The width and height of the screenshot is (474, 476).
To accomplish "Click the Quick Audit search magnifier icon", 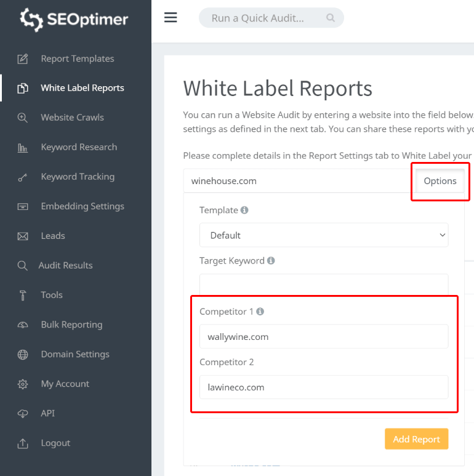I will coord(331,18).
